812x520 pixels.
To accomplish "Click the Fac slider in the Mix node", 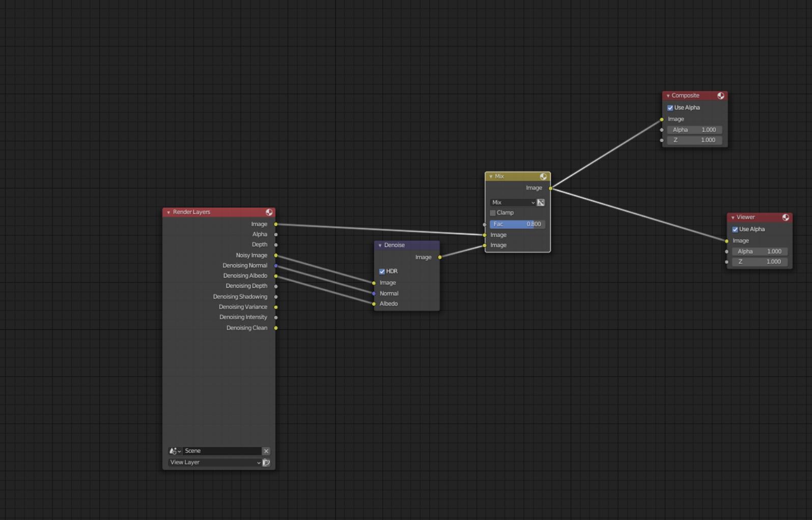I will [517, 224].
